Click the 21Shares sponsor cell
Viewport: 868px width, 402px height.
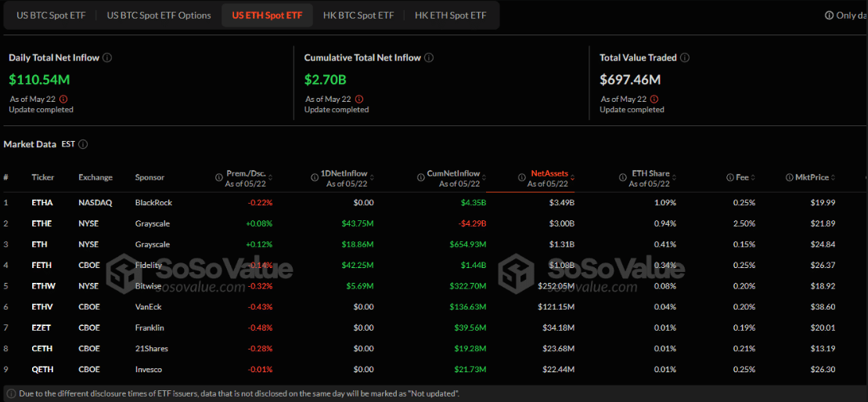click(x=151, y=348)
